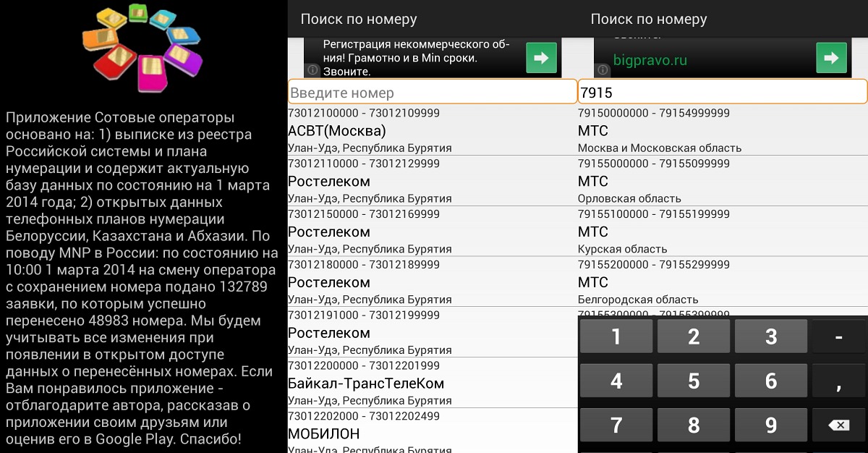Tap the 3 key on the keypad
This screenshot has height=453, width=868.
point(771,336)
